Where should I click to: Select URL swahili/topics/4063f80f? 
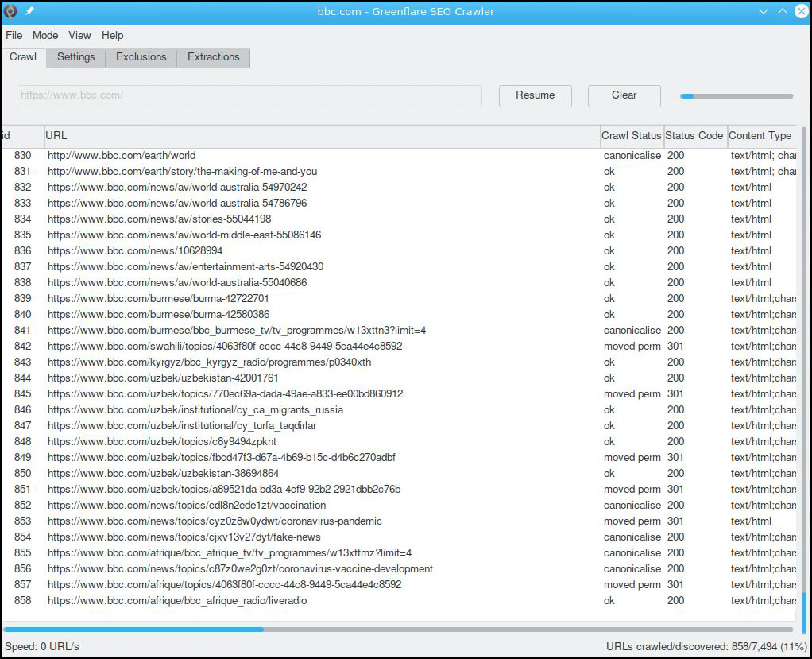[x=225, y=346]
